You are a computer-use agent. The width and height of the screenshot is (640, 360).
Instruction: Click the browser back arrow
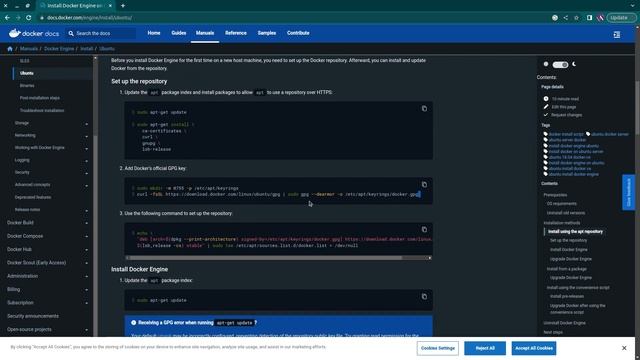7,18
